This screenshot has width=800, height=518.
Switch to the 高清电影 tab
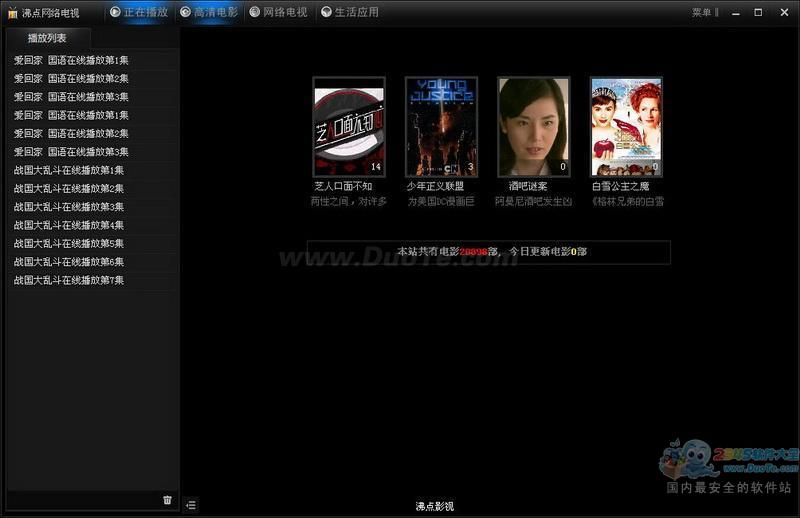(209, 12)
